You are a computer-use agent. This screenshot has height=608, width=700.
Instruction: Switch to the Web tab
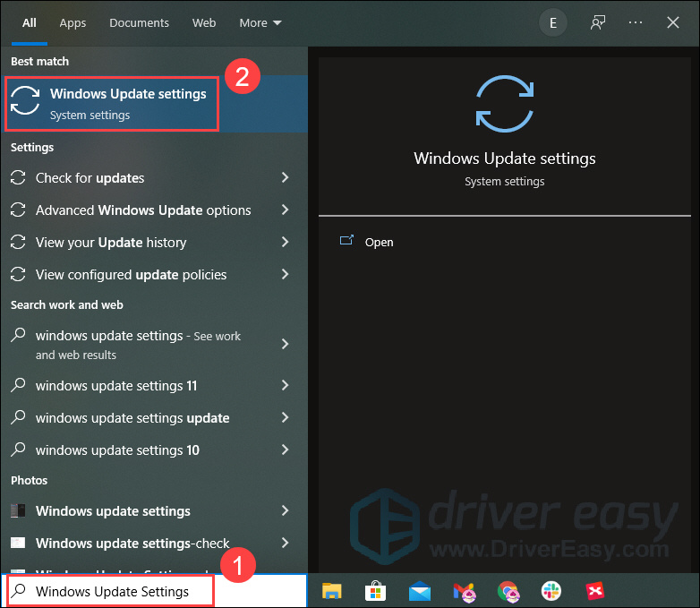[x=204, y=22]
